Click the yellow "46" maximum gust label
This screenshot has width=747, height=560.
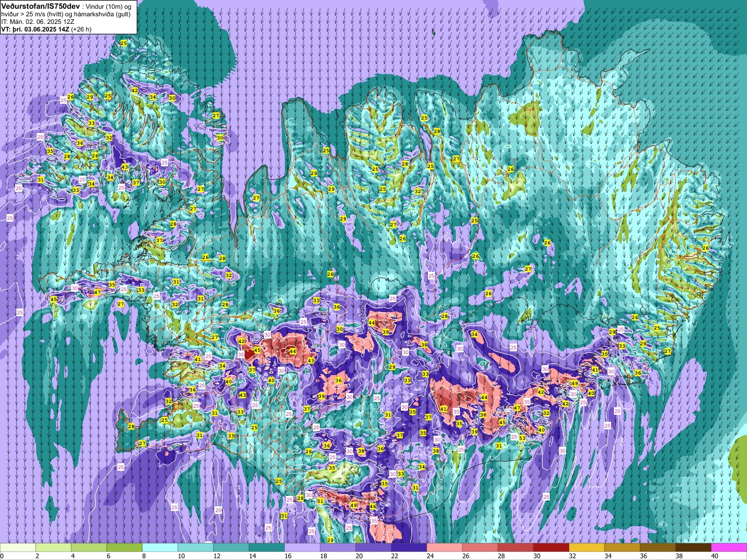(373, 506)
